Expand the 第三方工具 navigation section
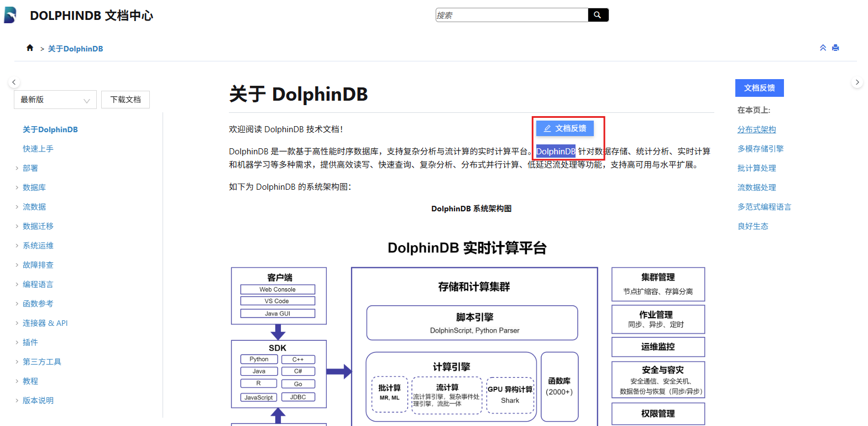This screenshot has height=426, width=868. click(17, 362)
